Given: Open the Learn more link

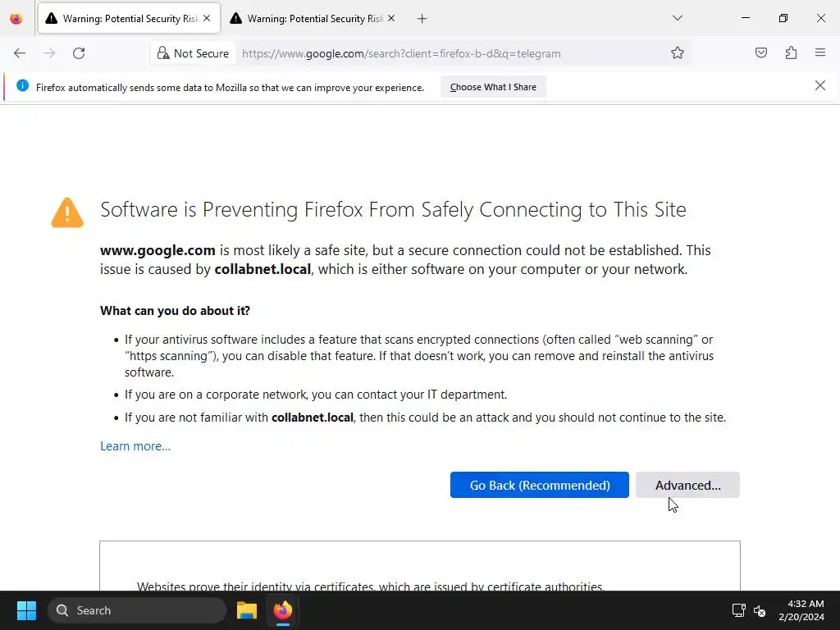Looking at the screenshot, I should (135, 446).
